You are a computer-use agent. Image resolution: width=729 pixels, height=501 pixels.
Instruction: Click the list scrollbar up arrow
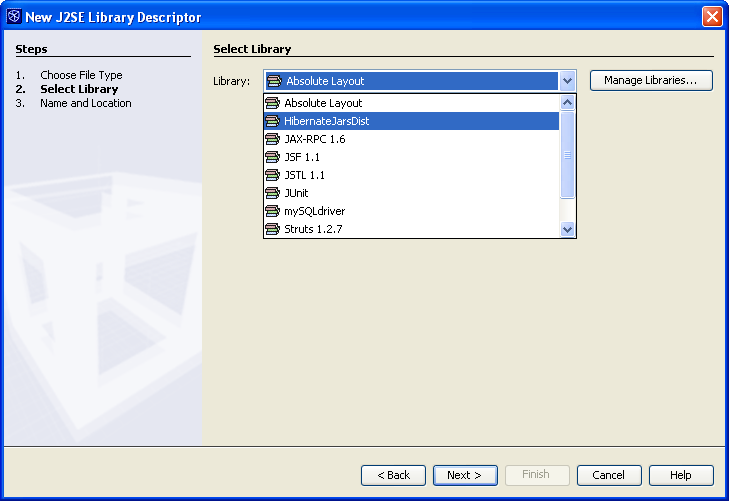point(567,102)
